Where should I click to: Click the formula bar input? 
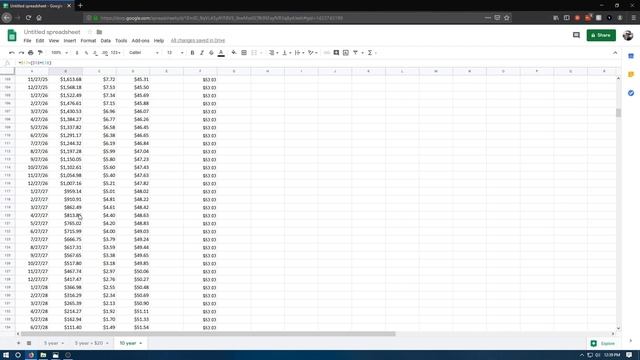pos(318,63)
